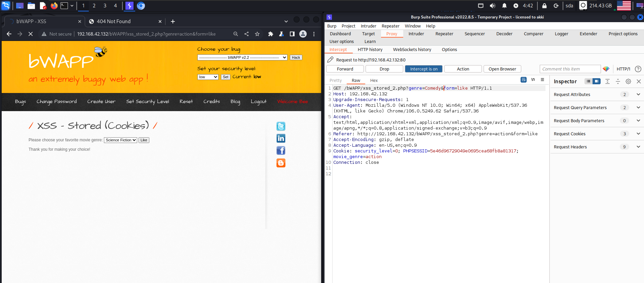Toggle the Intercept is on button

[x=424, y=69]
